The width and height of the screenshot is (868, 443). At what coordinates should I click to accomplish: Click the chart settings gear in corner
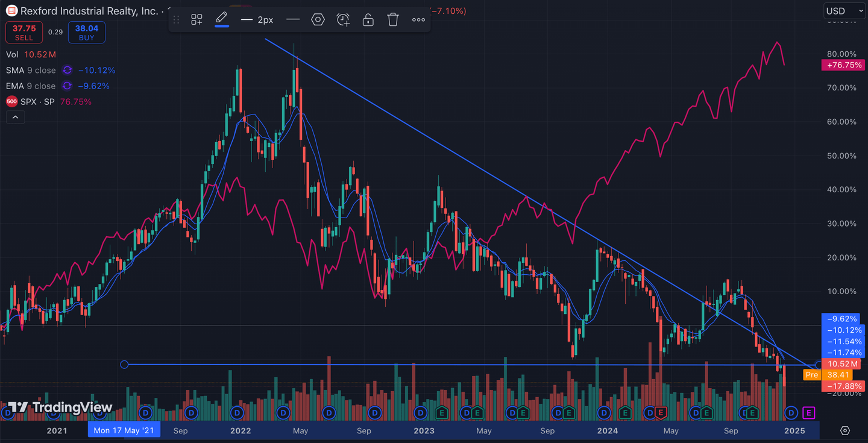click(845, 430)
